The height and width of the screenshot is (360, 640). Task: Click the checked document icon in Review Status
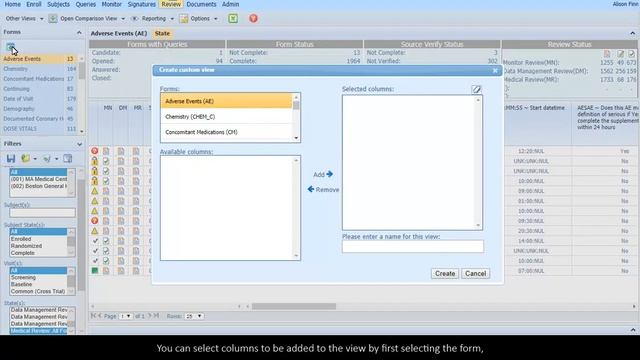click(631, 54)
